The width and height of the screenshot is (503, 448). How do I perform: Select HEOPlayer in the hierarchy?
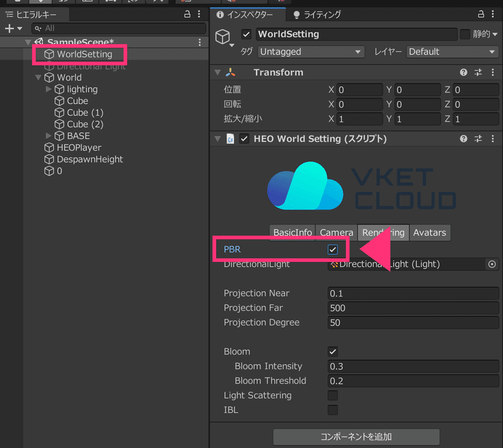79,148
